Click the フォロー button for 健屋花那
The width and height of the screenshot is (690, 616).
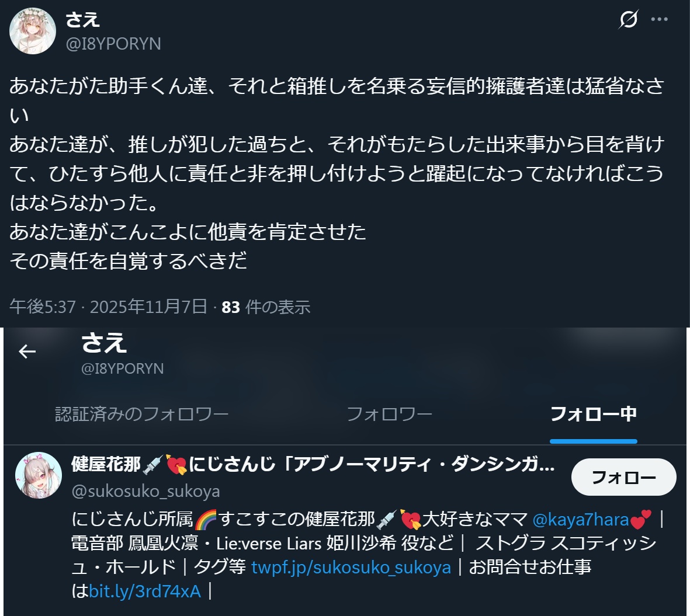623,477
